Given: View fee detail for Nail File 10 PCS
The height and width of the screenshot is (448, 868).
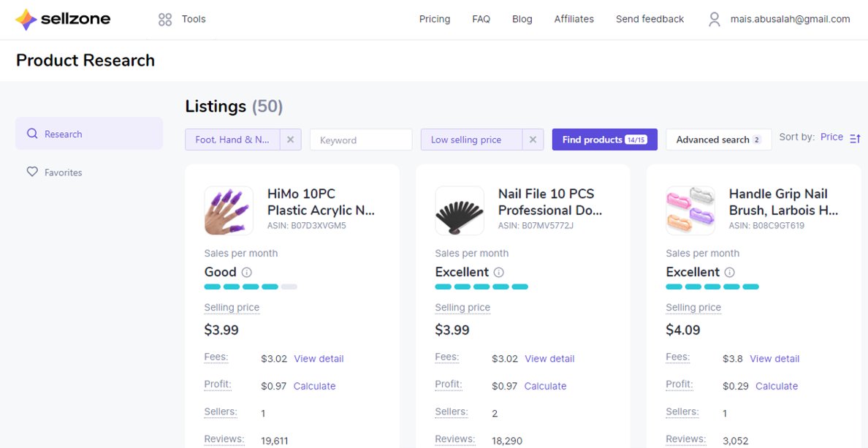Looking at the screenshot, I should (549, 359).
